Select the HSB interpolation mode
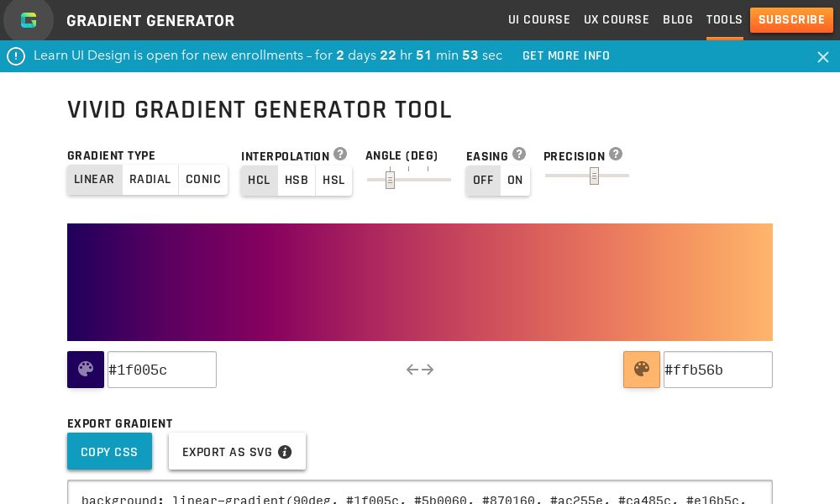 coord(297,180)
